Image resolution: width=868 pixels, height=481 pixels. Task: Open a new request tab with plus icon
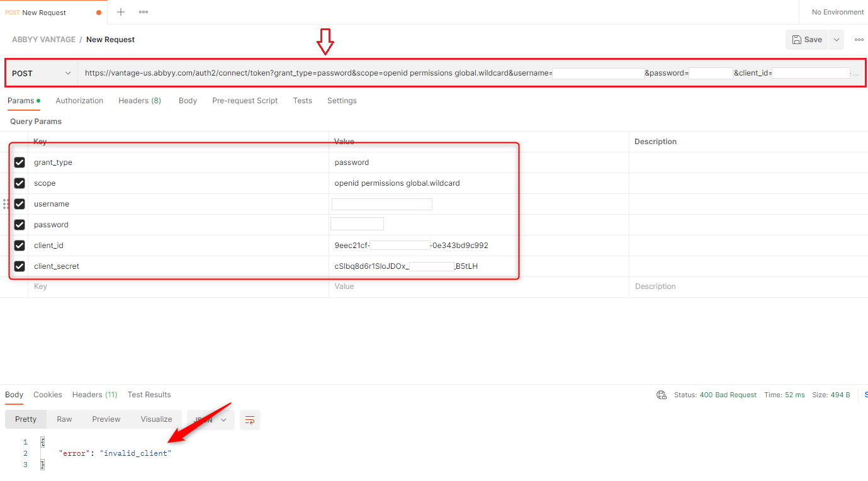[121, 12]
